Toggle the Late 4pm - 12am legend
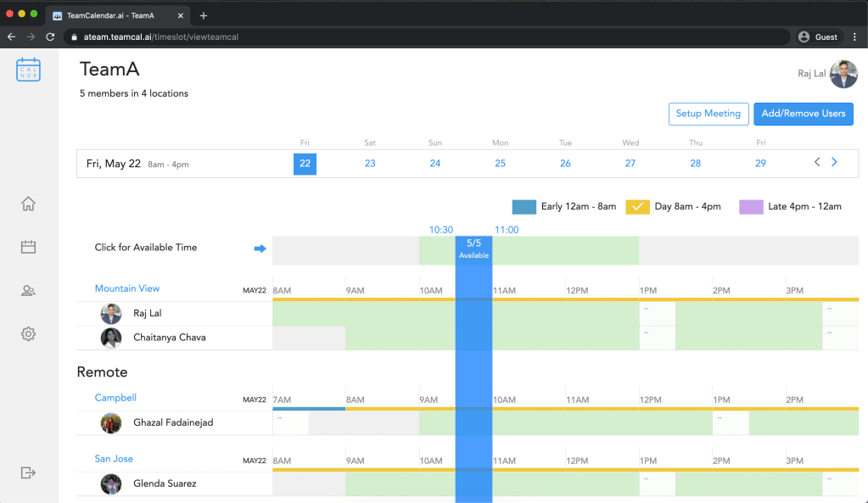Viewport: 868px width, 503px height. (751, 206)
